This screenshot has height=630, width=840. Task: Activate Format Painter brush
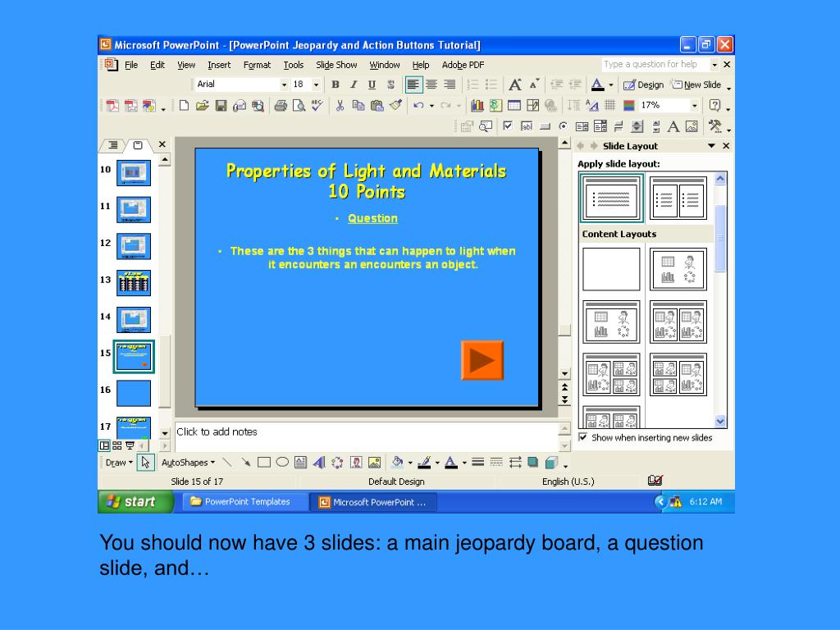pos(395,106)
